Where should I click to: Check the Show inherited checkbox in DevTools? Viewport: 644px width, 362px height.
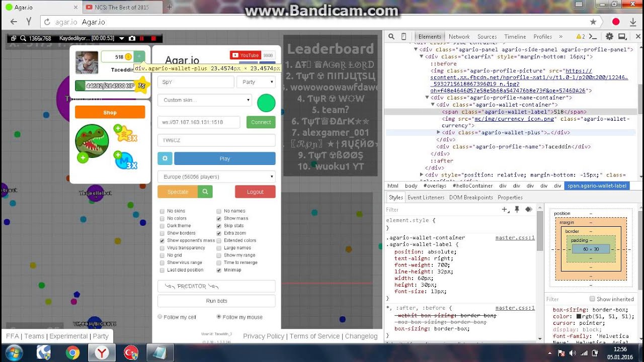(592, 299)
